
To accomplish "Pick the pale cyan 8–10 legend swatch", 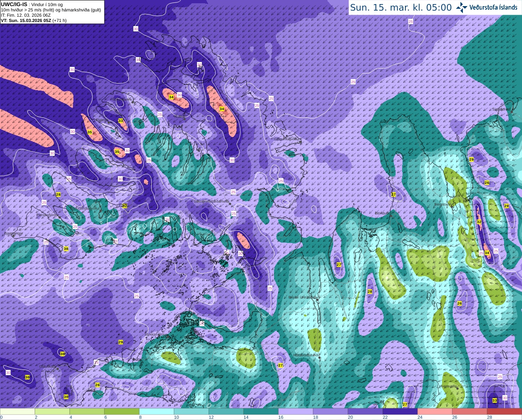I will (157, 412).
